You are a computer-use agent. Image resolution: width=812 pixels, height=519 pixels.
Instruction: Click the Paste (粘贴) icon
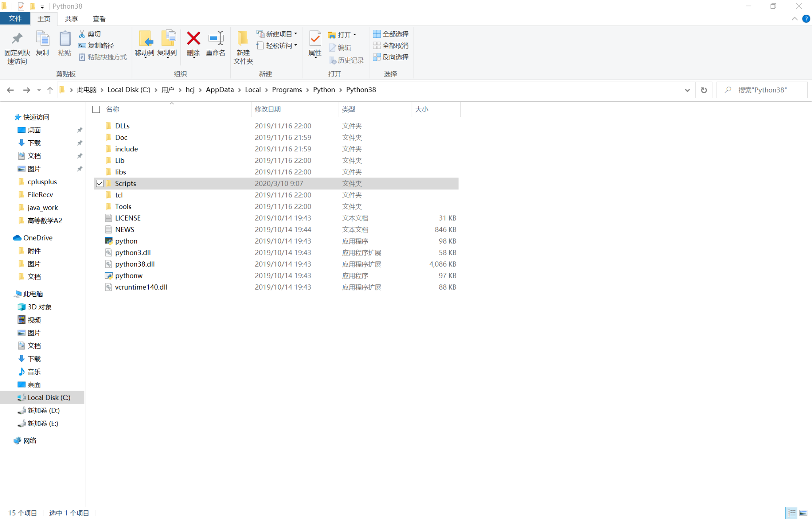click(x=64, y=43)
